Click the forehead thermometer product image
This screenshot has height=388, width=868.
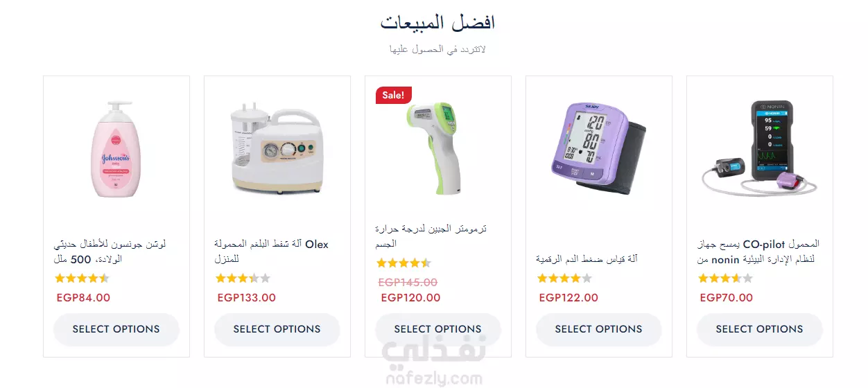(438, 149)
